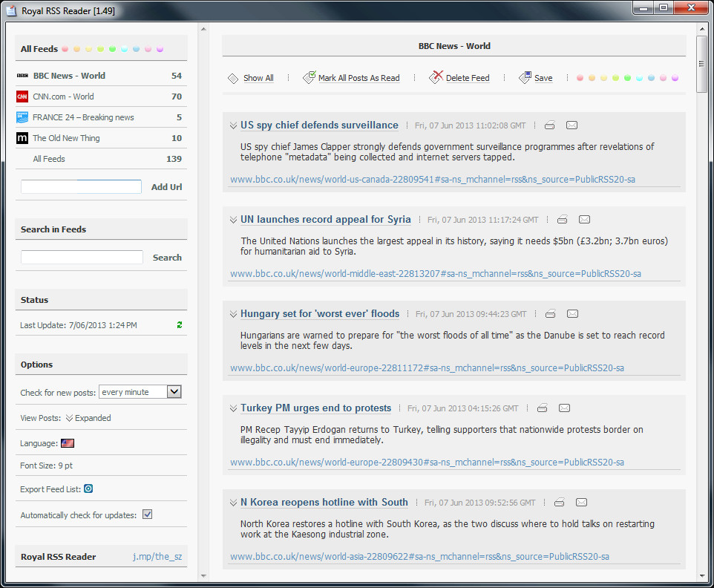Image resolution: width=714 pixels, height=588 pixels.
Task: Print the Hungary 'worst ever' floods post
Action: (x=551, y=314)
